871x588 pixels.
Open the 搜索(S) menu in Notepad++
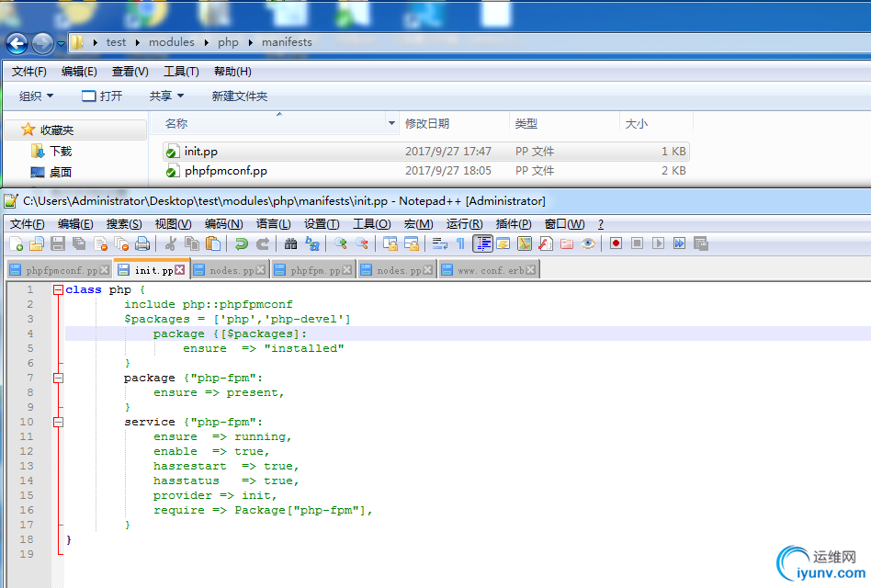click(x=124, y=224)
